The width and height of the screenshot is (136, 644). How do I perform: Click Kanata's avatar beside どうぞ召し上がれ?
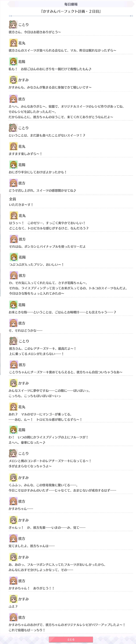pos(13,183)
